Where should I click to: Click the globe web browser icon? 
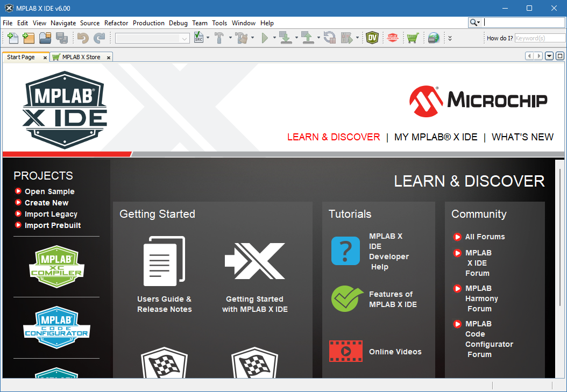point(434,38)
